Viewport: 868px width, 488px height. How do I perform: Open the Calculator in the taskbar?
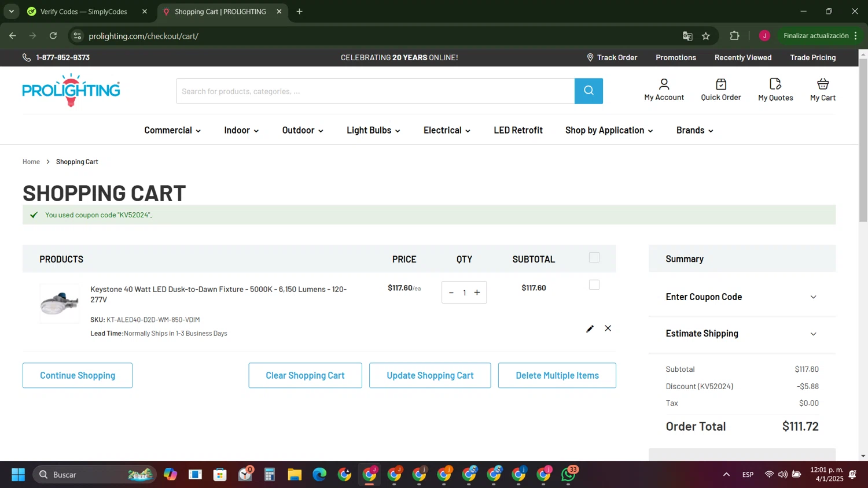tap(270, 475)
